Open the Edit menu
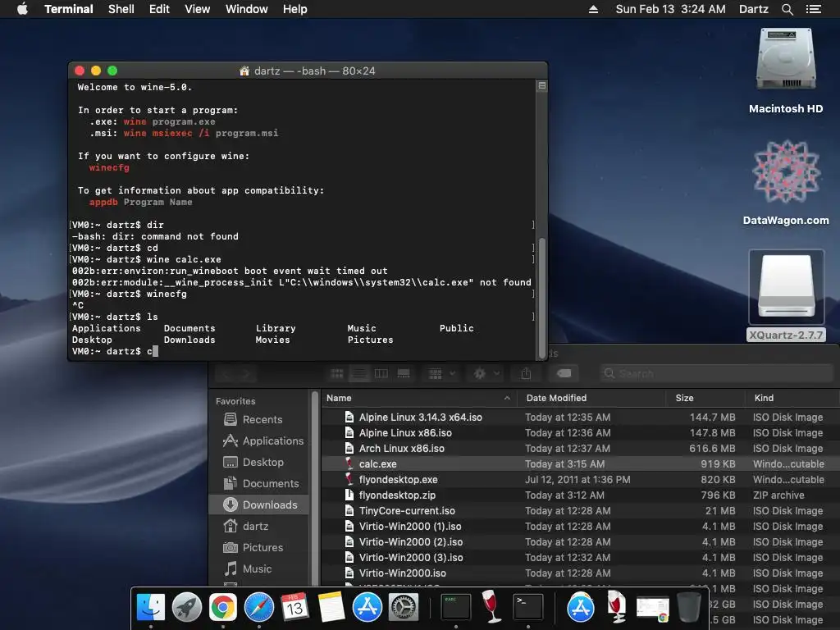 click(159, 9)
